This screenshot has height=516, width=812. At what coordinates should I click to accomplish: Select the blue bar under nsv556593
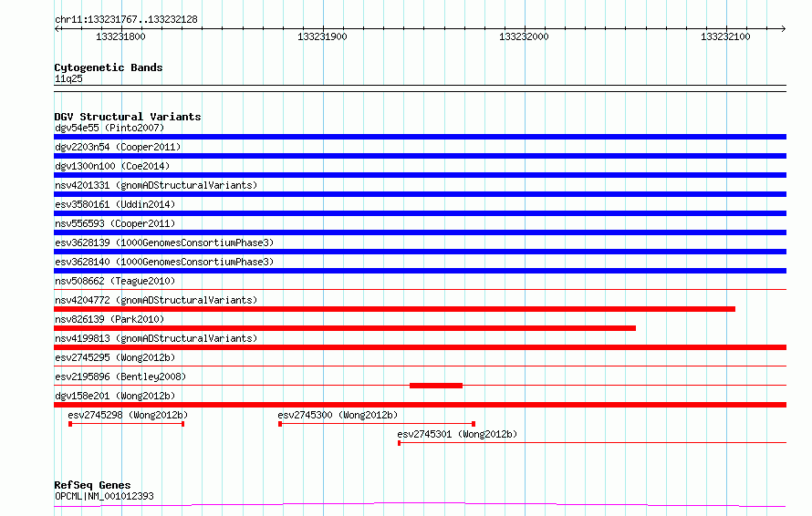point(420,232)
